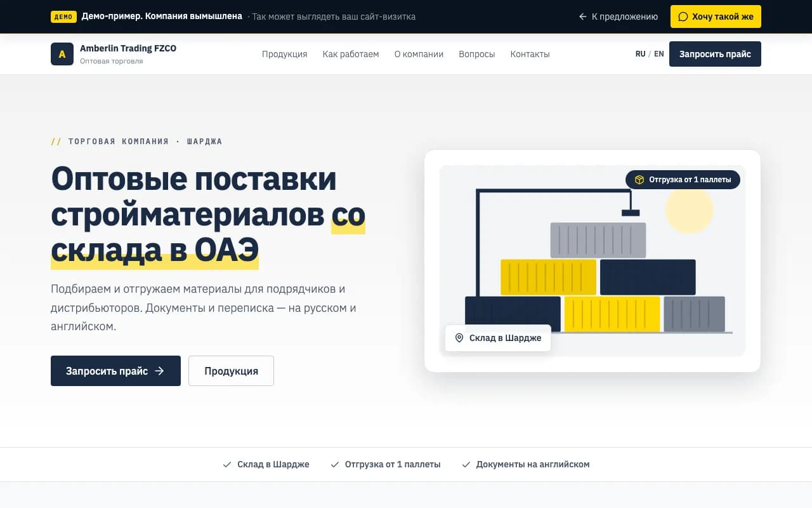This screenshot has height=508, width=812.
Task: Click the checkmark next to 'Документы на английском'
Action: point(466,465)
